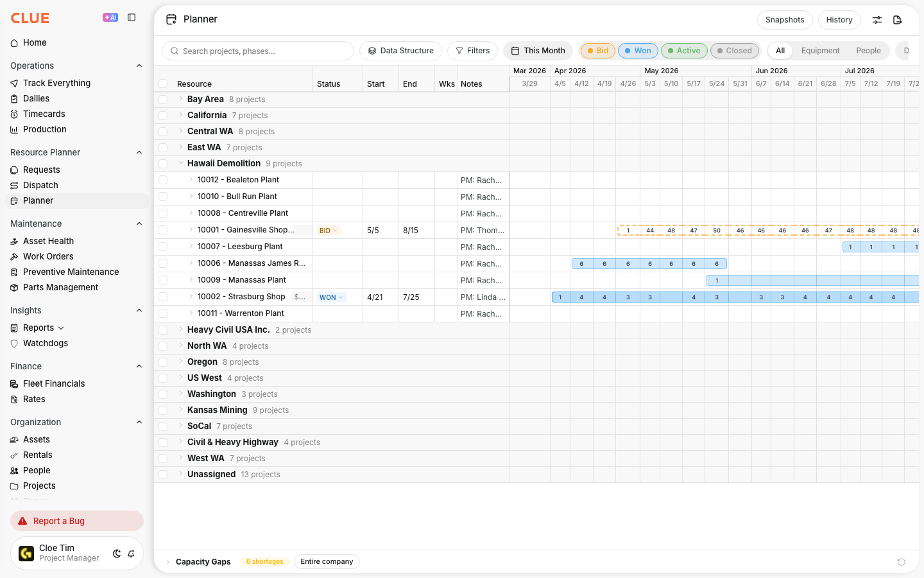Open notifications bell icon
This screenshot has width=924, height=578.
click(x=131, y=554)
